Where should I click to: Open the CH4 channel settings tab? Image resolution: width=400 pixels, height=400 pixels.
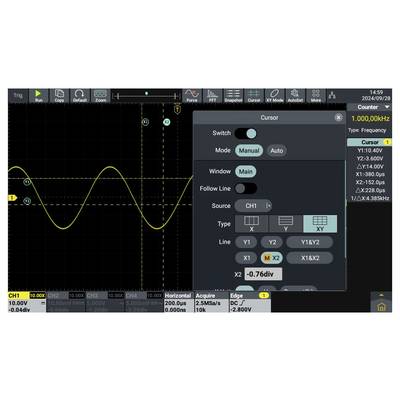click(144, 302)
